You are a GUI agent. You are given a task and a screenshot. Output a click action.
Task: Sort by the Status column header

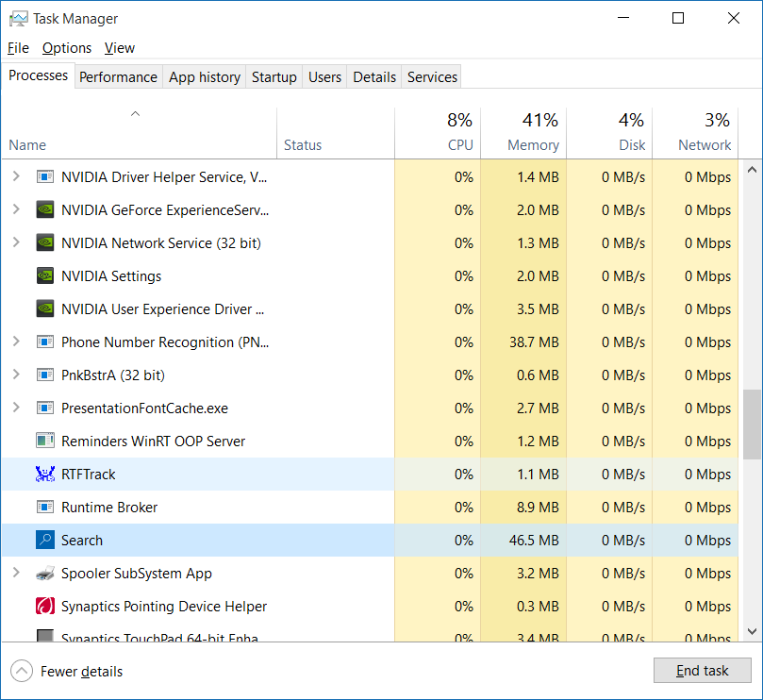[336, 133]
